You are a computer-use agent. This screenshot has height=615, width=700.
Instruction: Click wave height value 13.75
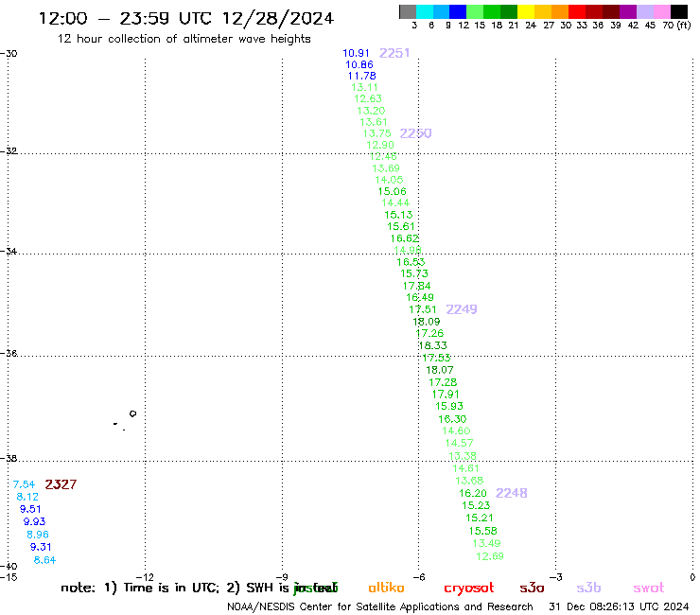click(x=376, y=133)
